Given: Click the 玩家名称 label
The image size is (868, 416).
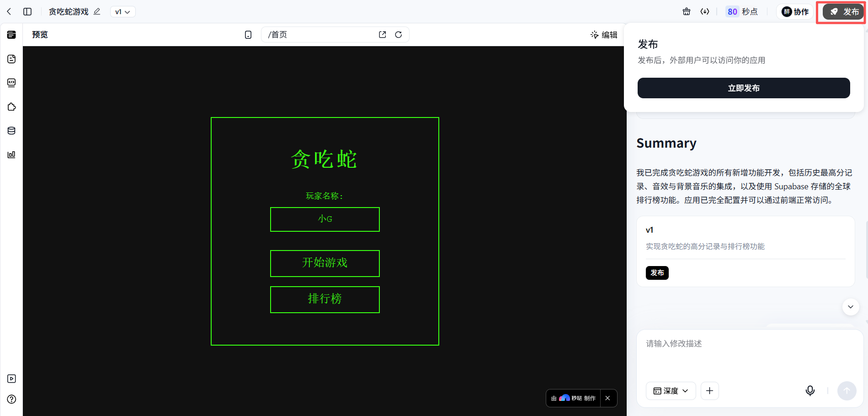Looking at the screenshot, I should click(325, 196).
